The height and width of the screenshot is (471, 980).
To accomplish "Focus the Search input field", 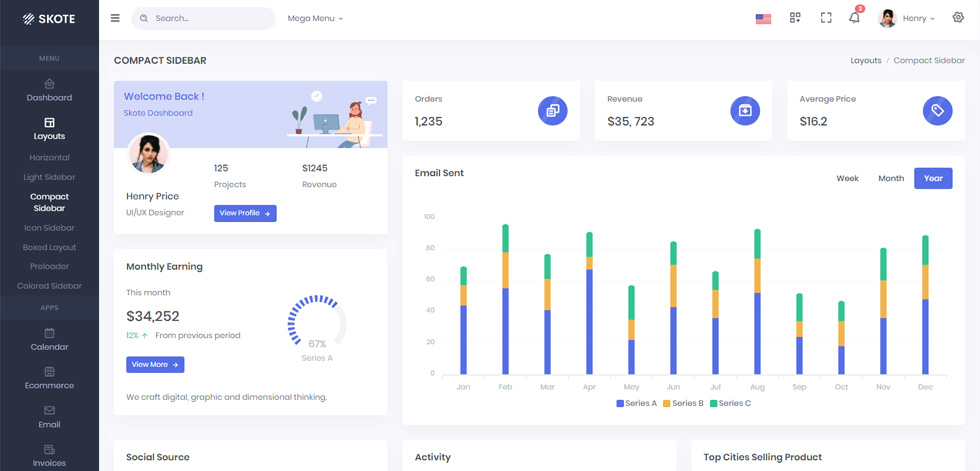I will point(203,19).
